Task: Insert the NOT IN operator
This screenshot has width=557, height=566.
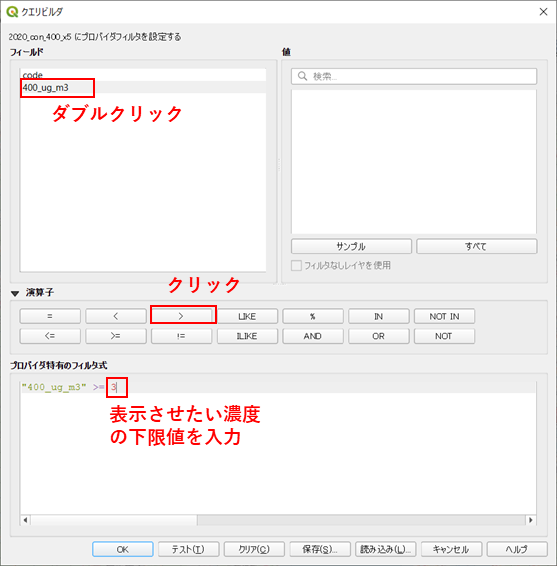Action: point(444,316)
